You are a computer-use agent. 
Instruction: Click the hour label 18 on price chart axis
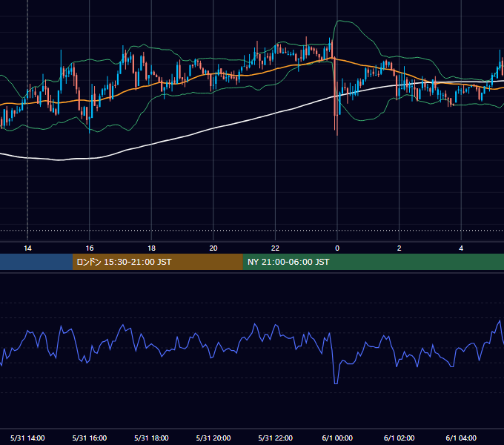[x=151, y=248]
